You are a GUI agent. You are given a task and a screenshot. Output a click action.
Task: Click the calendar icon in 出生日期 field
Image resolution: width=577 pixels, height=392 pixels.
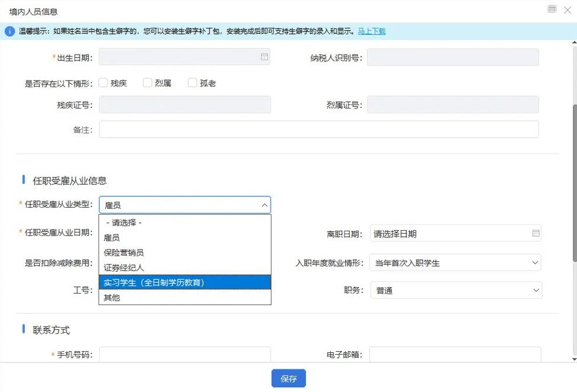click(264, 57)
